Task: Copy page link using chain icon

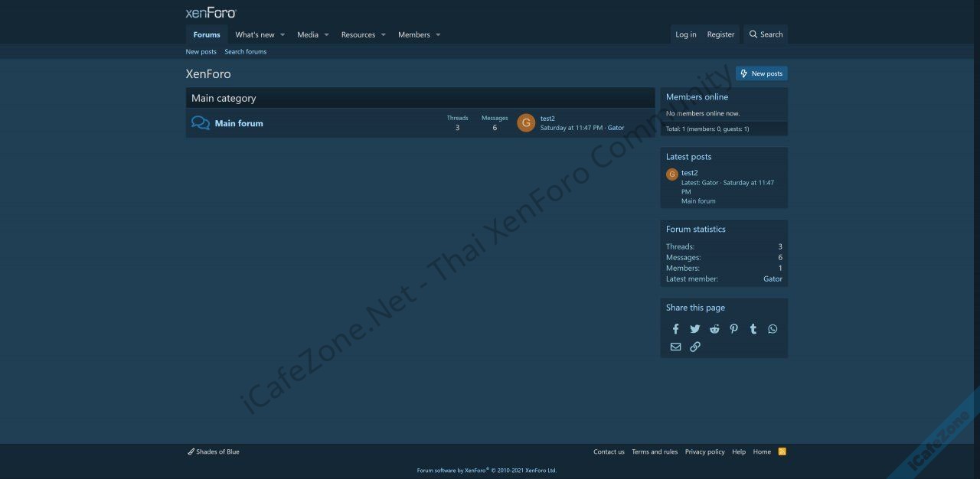Action: click(x=694, y=347)
